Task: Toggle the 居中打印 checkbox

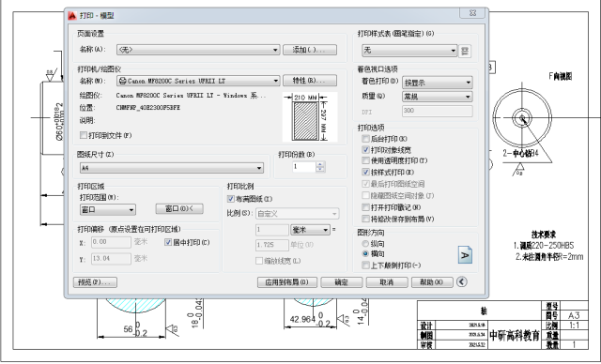Action: (167, 242)
